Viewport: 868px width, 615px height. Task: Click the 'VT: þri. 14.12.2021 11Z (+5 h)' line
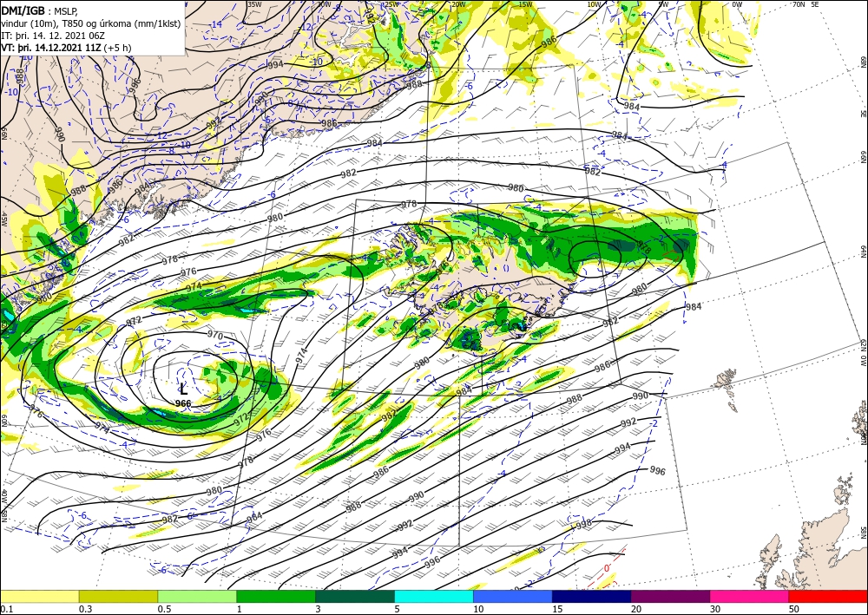(x=66, y=48)
